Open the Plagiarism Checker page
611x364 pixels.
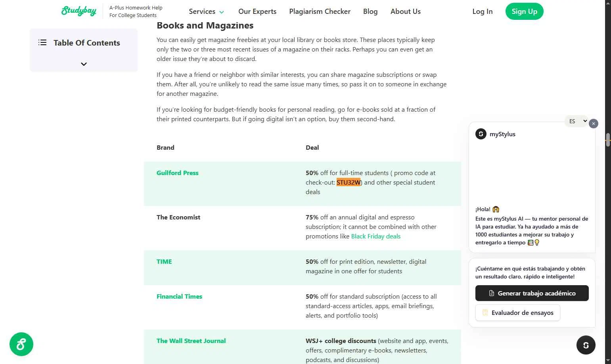click(x=320, y=11)
